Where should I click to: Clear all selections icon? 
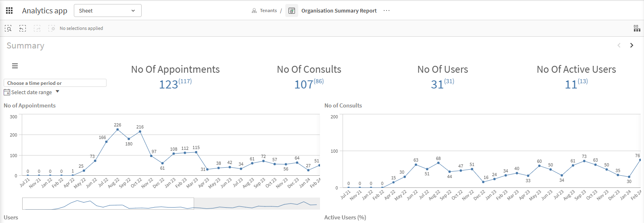pyautogui.click(x=52, y=28)
